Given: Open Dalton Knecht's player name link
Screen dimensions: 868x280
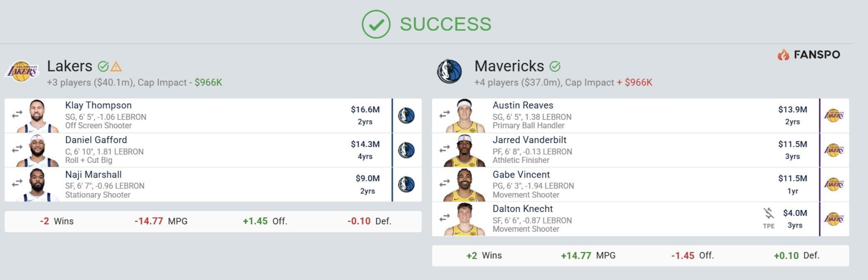Looking at the screenshot, I should 523,209.
